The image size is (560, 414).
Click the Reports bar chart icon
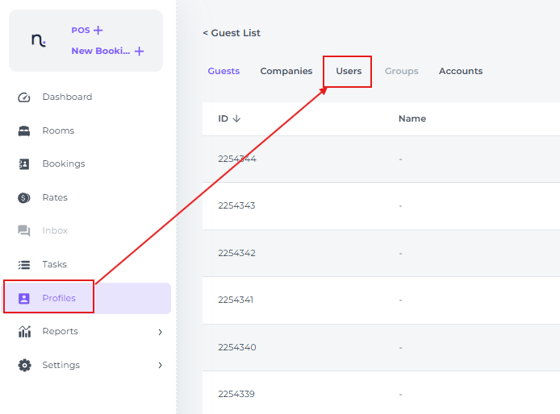click(x=24, y=331)
